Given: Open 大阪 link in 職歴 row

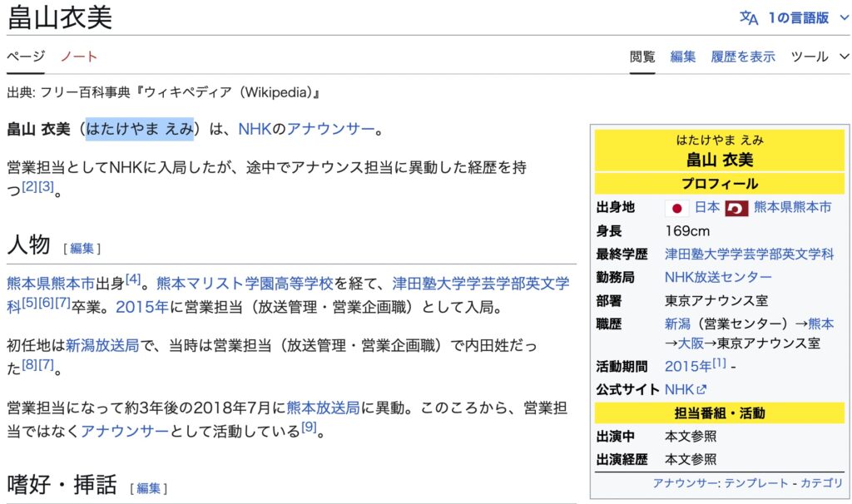Looking at the screenshot, I should [691, 343].
